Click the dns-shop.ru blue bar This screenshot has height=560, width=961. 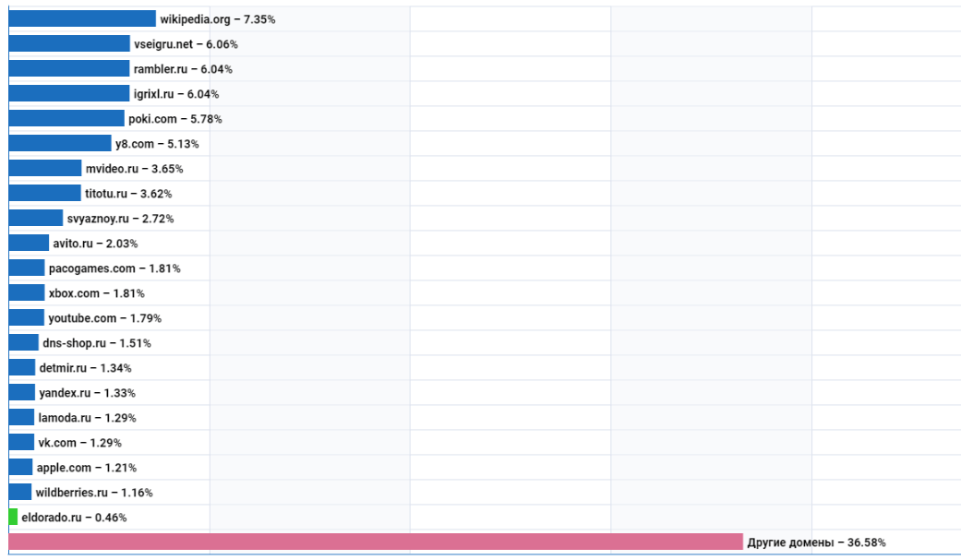point(23,342)
